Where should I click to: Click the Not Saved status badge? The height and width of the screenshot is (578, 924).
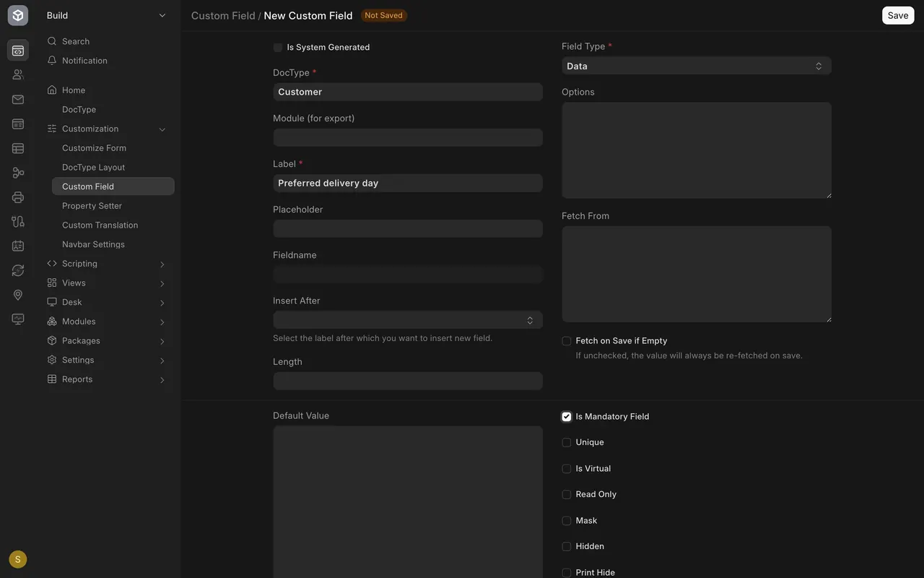(x=383, y=15)
